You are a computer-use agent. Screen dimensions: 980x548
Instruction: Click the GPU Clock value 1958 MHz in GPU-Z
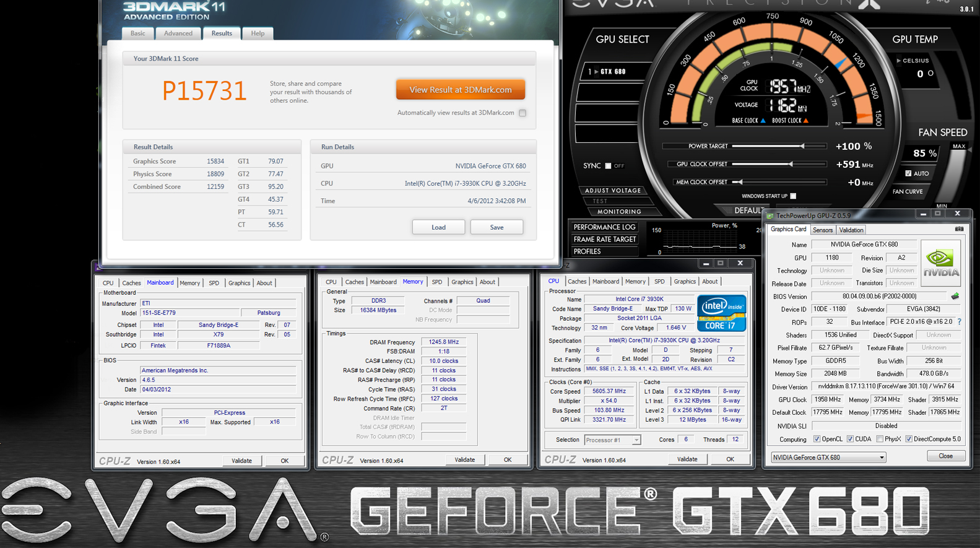828,399
